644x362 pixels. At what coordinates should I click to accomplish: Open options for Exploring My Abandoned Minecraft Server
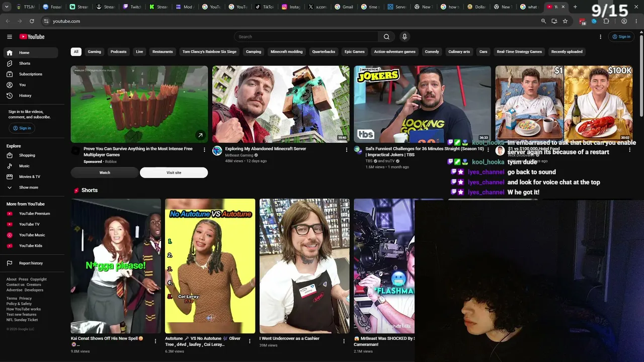346,150
